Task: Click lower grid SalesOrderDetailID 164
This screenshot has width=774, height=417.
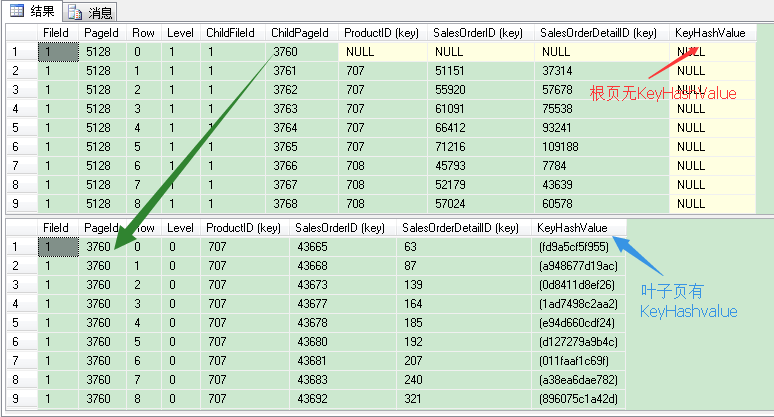Action: 464,304
